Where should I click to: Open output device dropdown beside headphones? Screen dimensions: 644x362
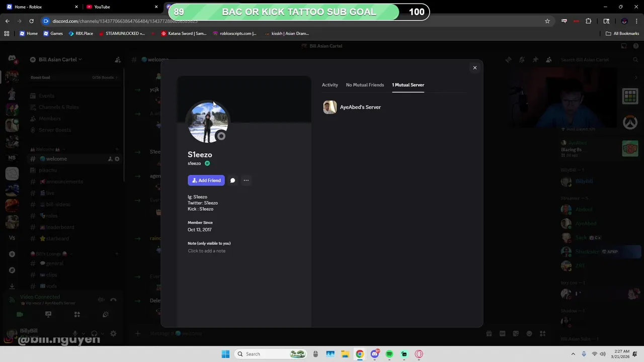point(102,333)
